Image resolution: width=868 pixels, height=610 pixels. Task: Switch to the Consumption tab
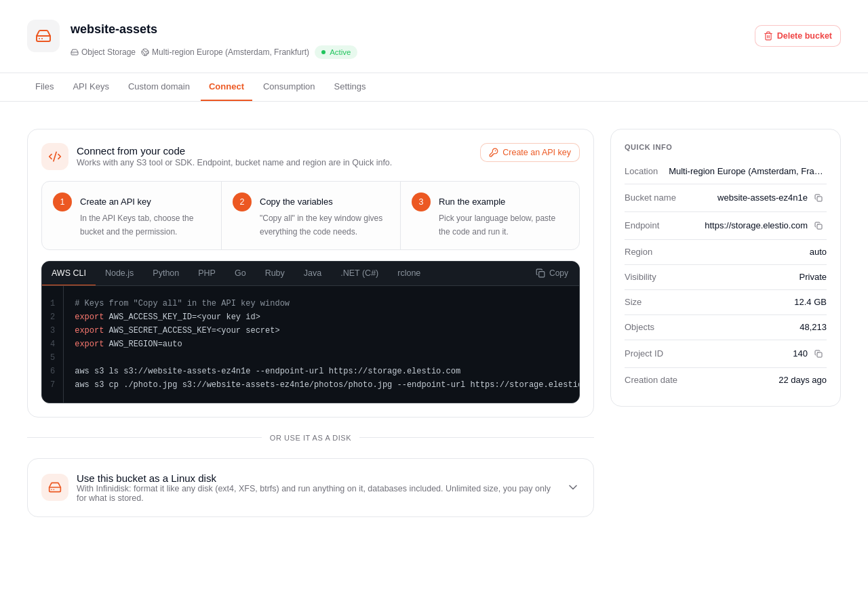[x=289, y=87]
